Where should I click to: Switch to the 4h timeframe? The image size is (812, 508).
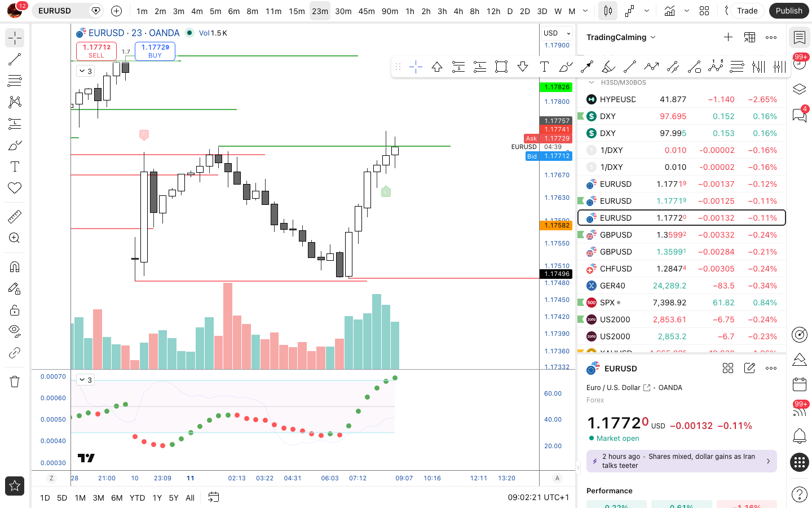(x=458, y=11)
